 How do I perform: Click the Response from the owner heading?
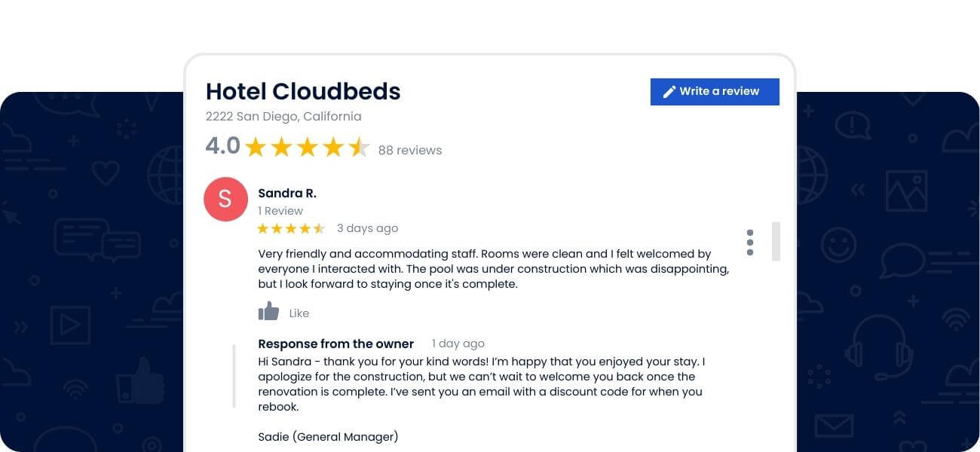pos(336,344)
